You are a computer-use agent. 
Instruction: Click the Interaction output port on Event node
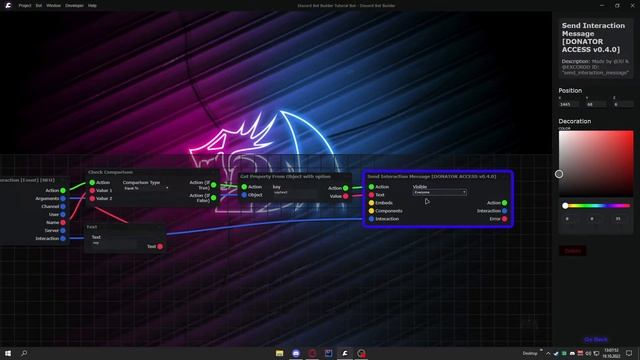(x=63, y=238)
